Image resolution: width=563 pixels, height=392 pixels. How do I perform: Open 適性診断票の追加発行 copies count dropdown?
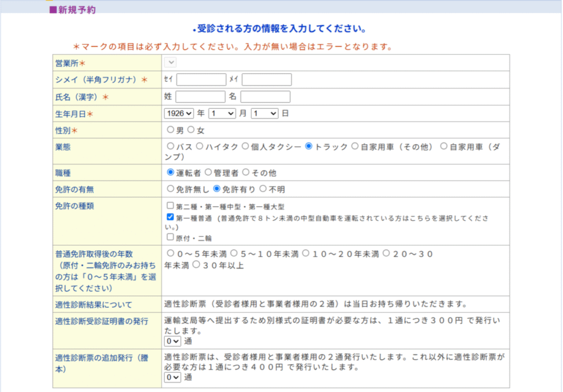[x=173, y=377]
